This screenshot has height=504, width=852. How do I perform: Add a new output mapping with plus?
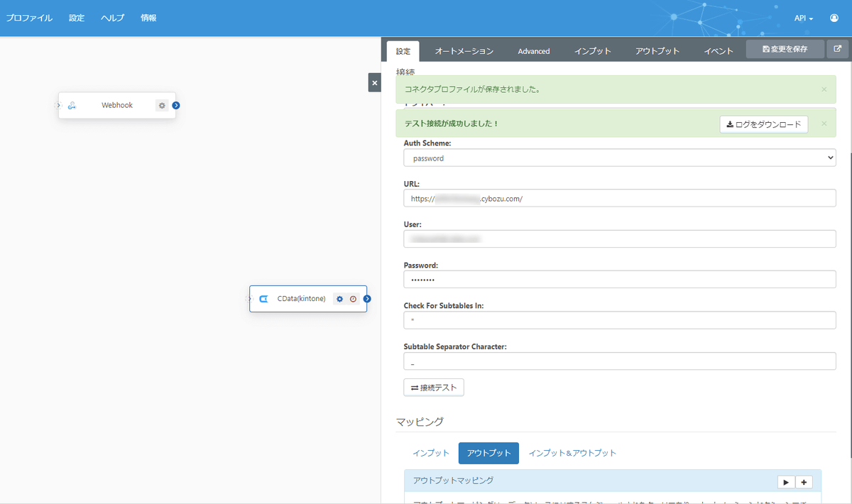(804, 482)
